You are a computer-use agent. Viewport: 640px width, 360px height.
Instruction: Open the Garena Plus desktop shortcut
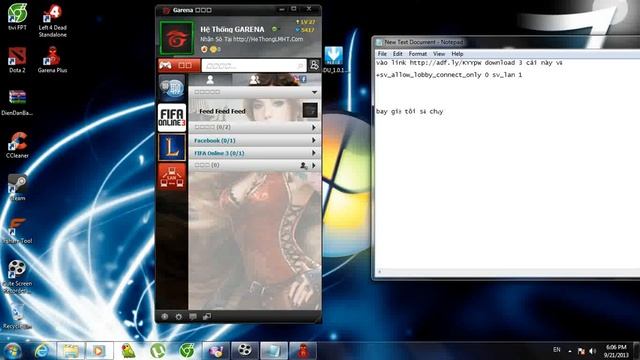click(x=52, y=60)
